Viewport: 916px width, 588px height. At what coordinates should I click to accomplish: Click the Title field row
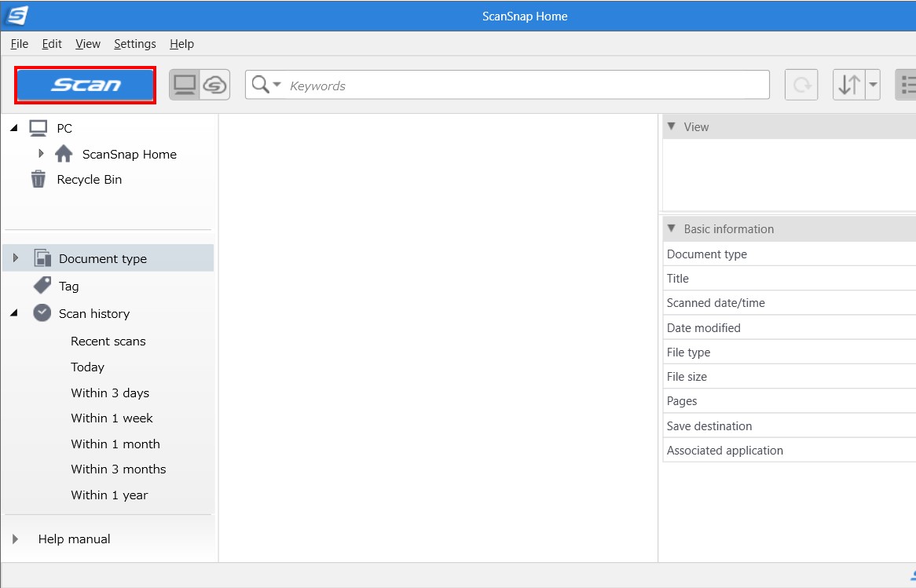(790, 279)
